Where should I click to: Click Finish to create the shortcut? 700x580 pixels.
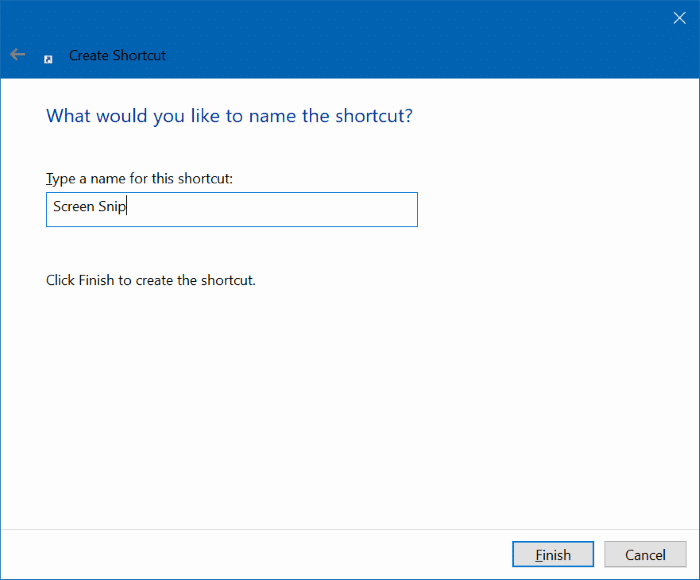click(x=553, y=555)
